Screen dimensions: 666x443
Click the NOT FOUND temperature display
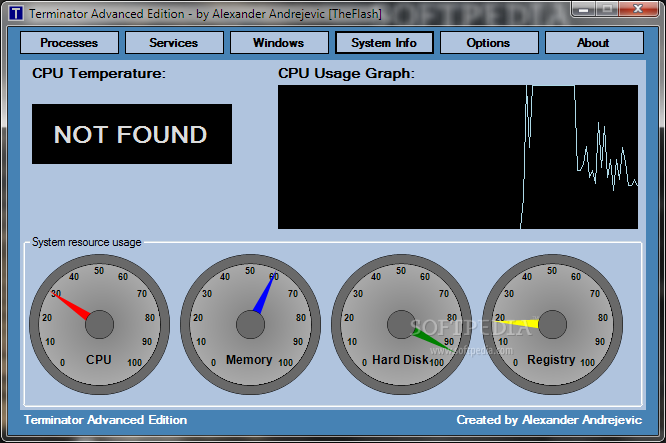click(132, 134)
